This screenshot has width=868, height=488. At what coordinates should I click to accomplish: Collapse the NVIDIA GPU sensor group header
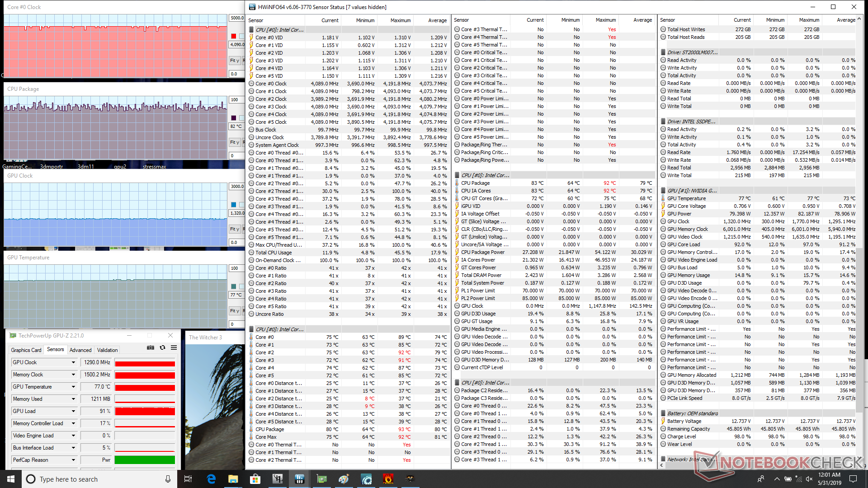692,191
